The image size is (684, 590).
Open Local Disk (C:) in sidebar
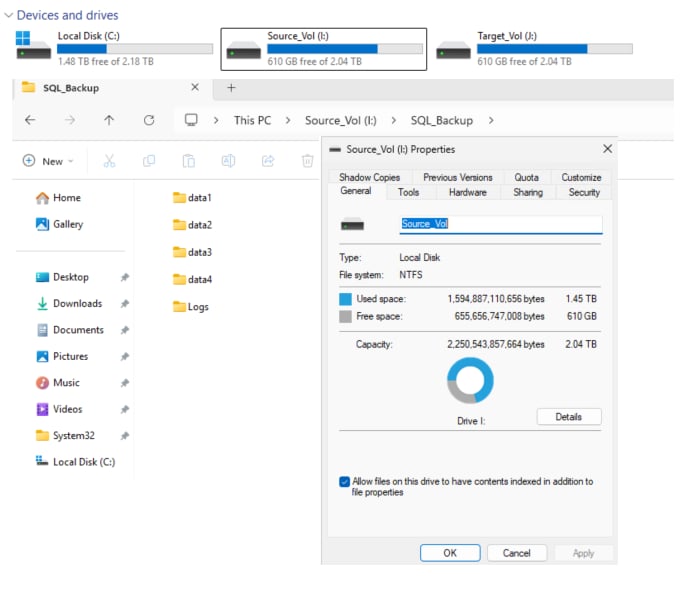click(75, 462)
